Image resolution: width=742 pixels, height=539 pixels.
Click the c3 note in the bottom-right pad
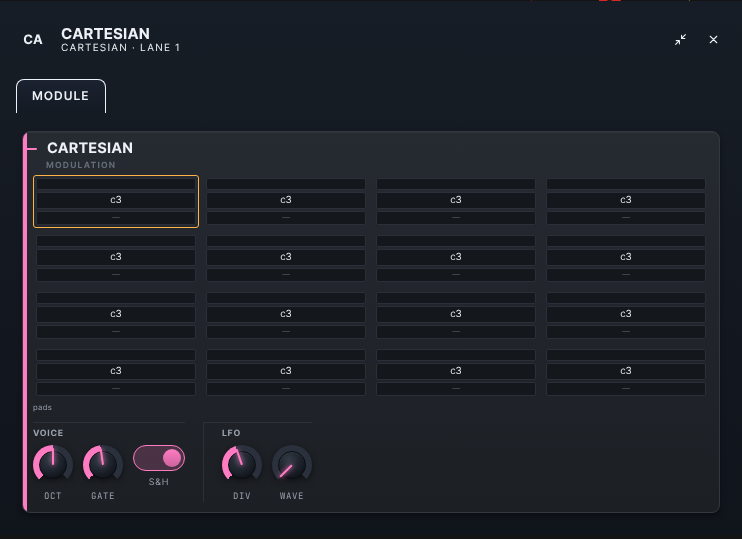[x=626, y=371]
